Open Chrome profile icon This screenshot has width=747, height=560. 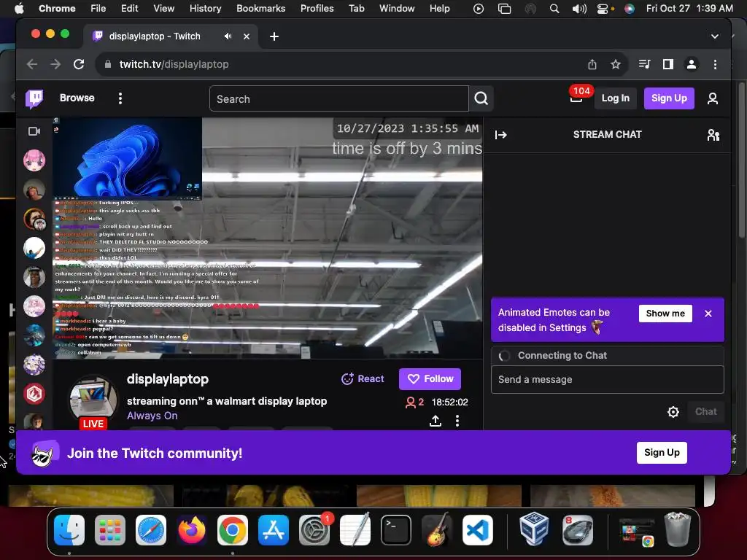(692, 64)
